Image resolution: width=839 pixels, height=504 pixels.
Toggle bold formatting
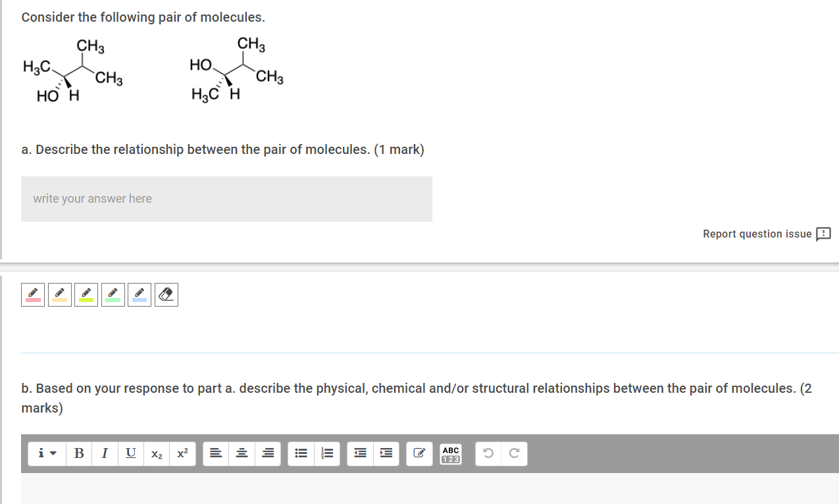point(79,453)
